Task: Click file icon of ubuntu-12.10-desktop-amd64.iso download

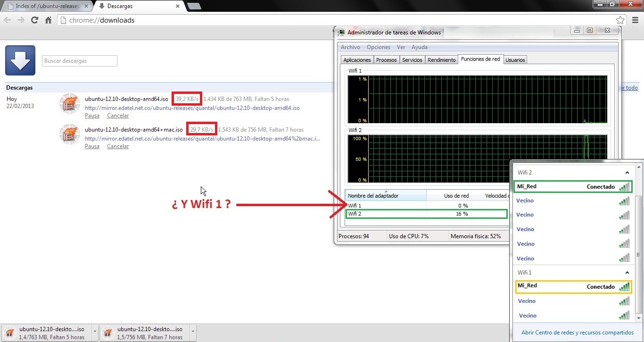Action: [x=70, y=104]
